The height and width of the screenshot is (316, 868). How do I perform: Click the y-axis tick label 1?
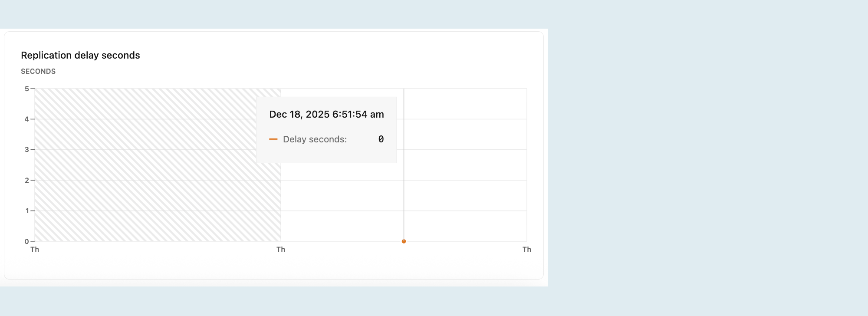[x=27, y=211]
